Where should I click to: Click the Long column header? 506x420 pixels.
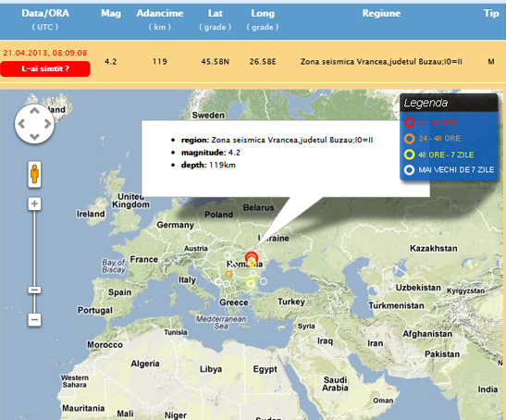tap(263, 13)
